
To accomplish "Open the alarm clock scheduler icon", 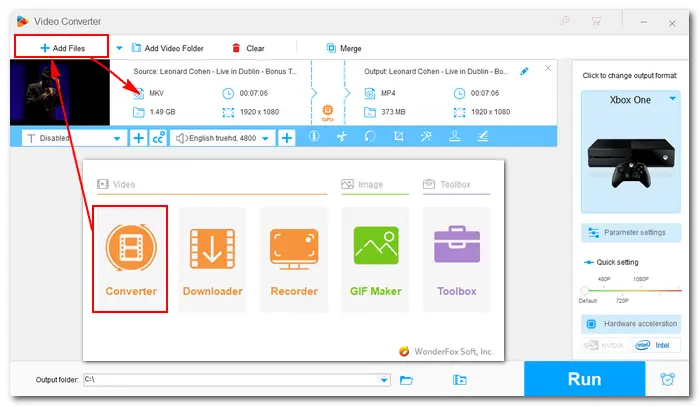I will click(x=667, y=379).
